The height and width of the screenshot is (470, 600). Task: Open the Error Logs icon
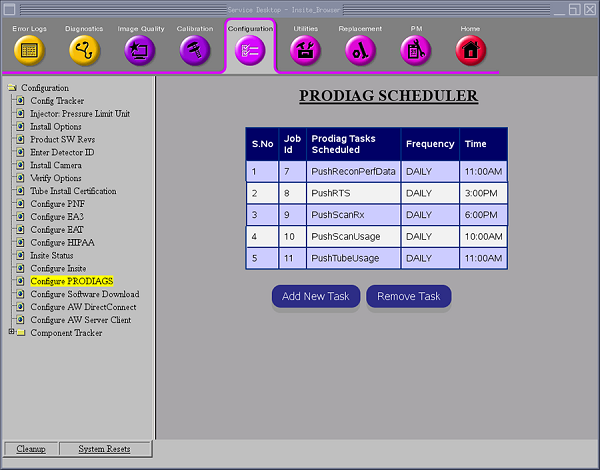[x=28, y=50]
